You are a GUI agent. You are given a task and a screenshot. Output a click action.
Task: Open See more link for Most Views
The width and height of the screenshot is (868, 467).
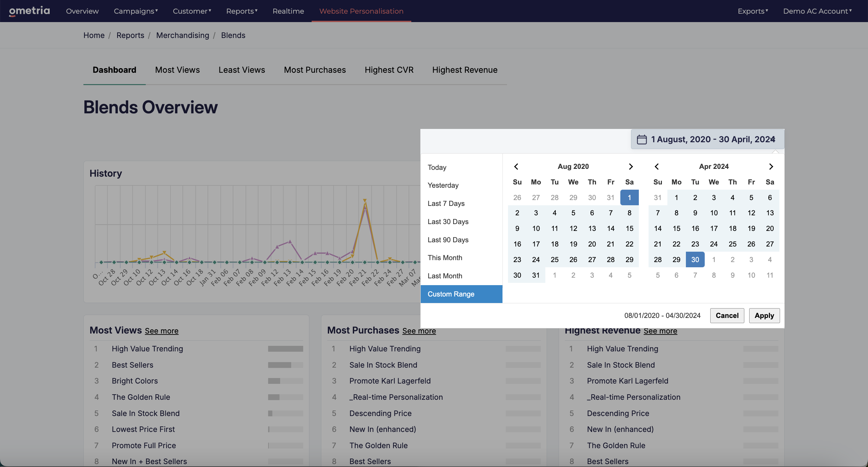(x=162, y=331)
